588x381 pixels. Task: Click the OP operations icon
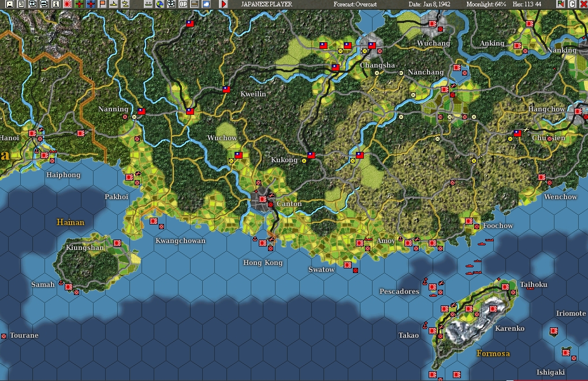183,4
